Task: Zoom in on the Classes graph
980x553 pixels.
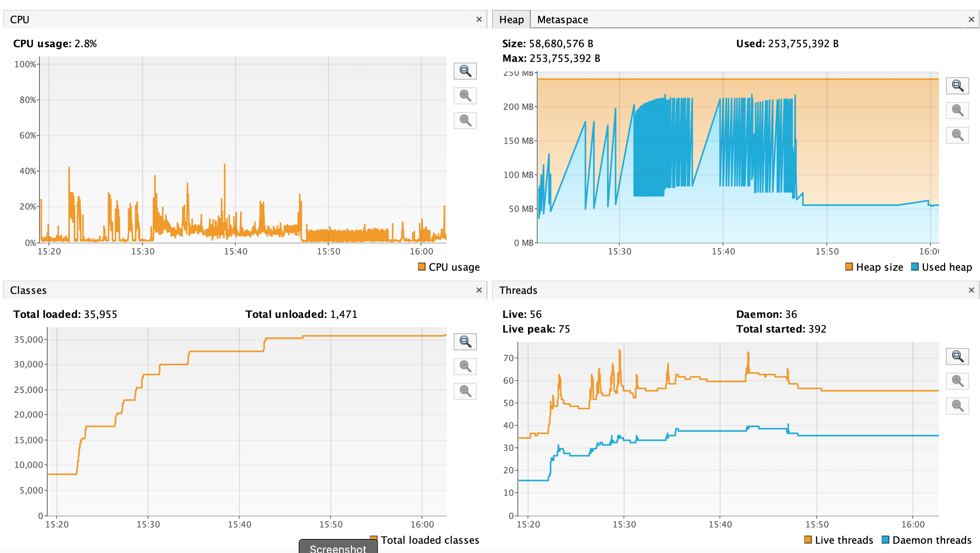Action: pos(465,367)
